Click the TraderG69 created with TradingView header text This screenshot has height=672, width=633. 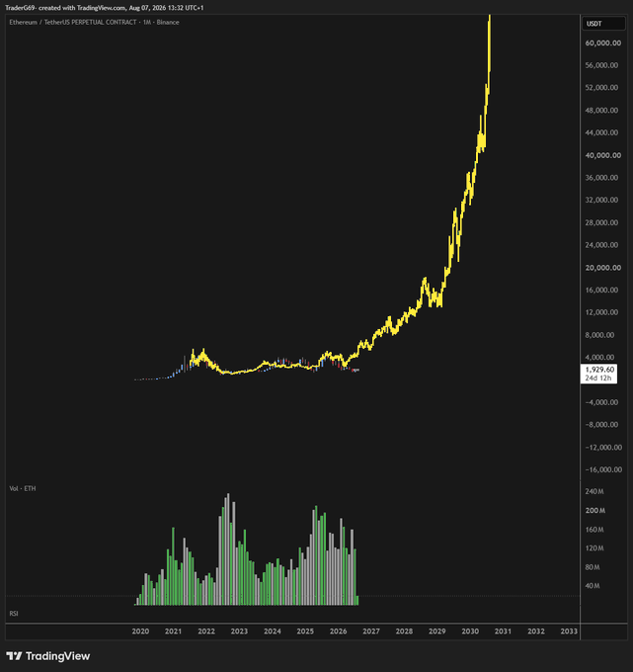[x=104, y=8]
